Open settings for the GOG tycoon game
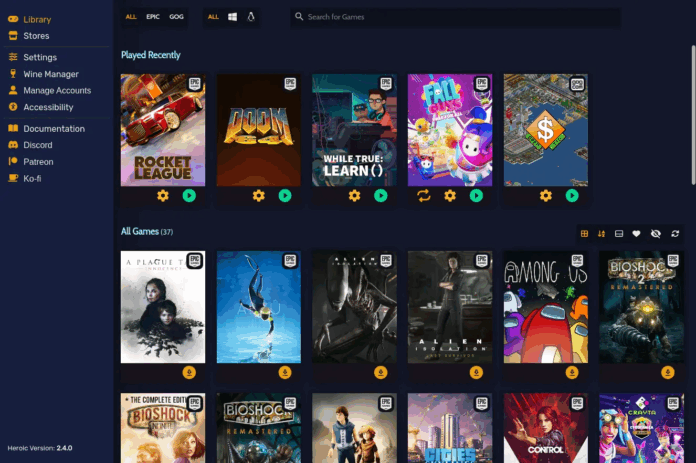This screenshot has height=463, width=696. (546, 196)
